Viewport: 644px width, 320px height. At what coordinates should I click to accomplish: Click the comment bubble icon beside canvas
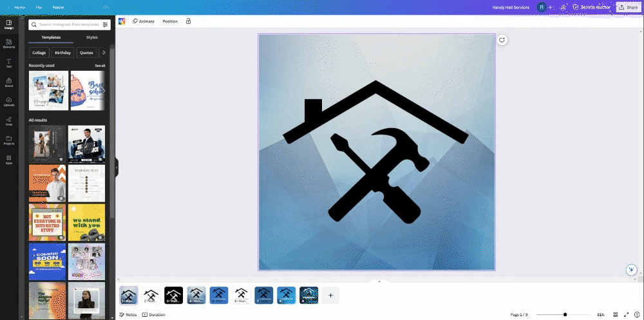point(502,40)
